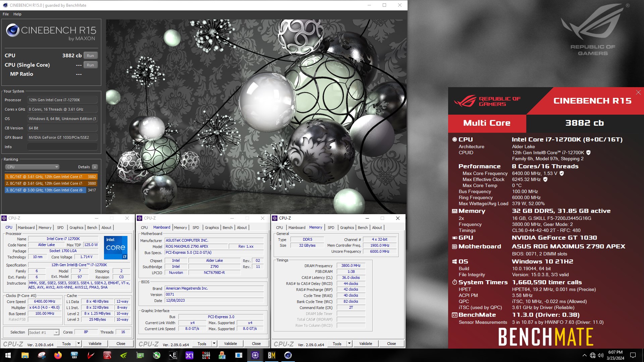Click Close button in left CPU-Z window
Image resolution: width=644 pixels, height=362 pixels.
121,344
